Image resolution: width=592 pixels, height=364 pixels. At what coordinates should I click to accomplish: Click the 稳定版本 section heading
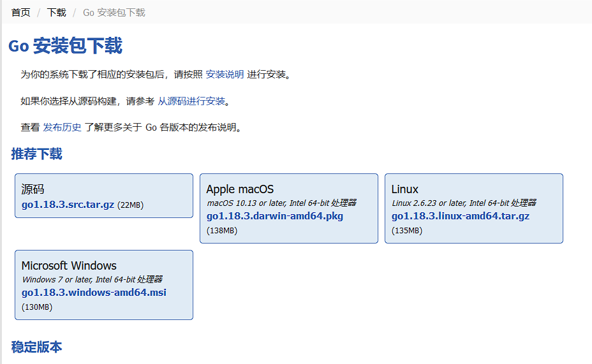pyautogui.click(x=36, y=347)
